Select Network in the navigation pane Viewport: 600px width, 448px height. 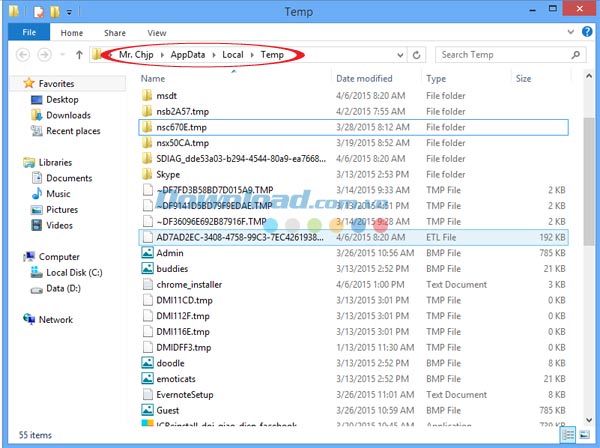click(x=55, y=319)
